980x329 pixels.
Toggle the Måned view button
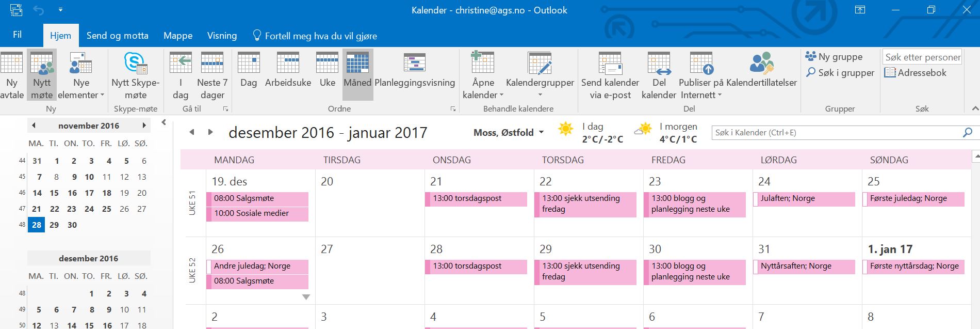click(357, 75)
